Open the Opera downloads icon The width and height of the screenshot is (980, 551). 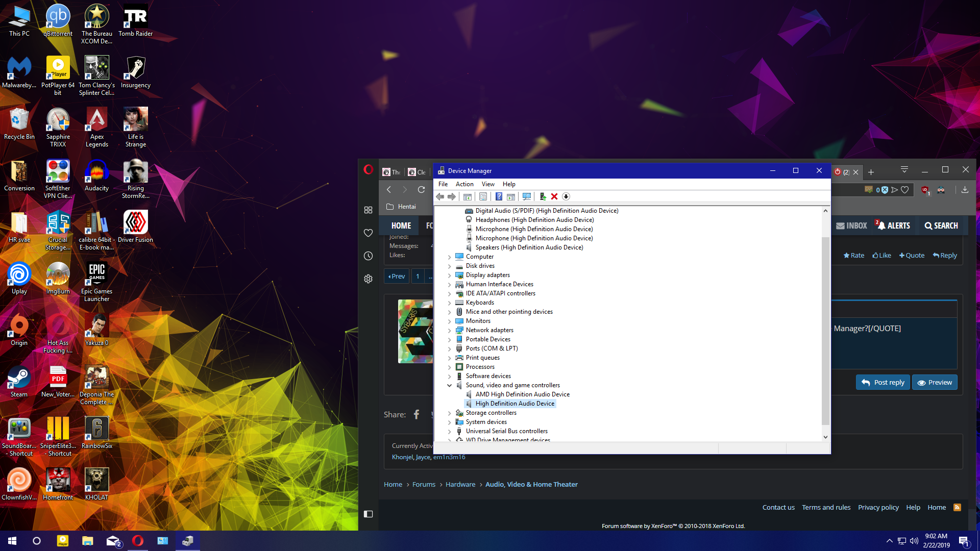tap(965, 190)
